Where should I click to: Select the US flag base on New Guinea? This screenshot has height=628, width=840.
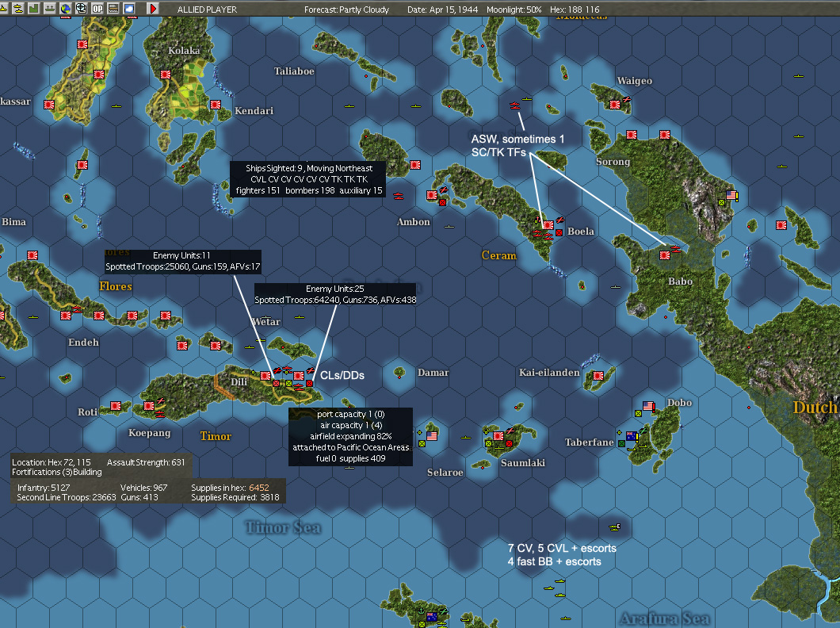[x=731, y=195]
